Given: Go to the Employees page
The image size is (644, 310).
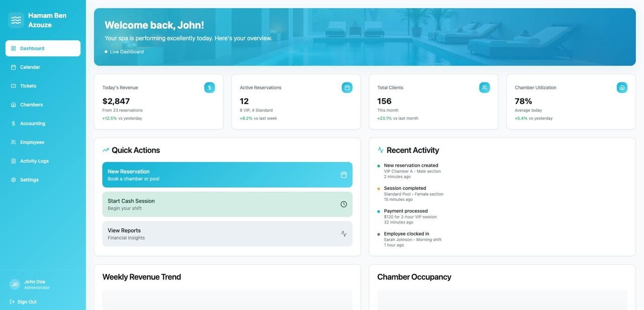Looking at the screenshot, I should [43, 142].
